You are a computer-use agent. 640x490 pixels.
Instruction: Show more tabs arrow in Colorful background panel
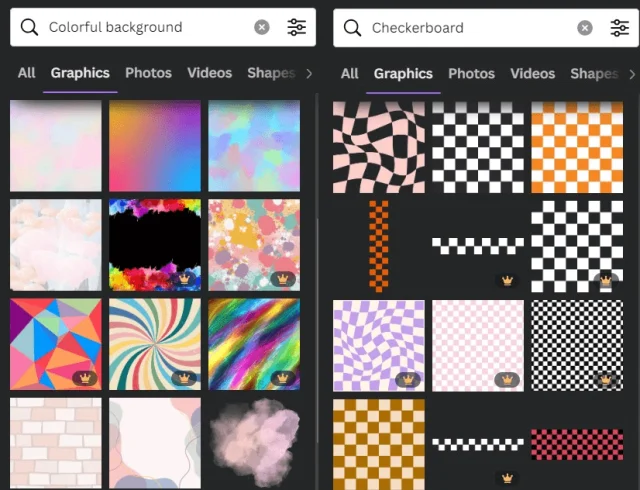(x=309, y=74)
